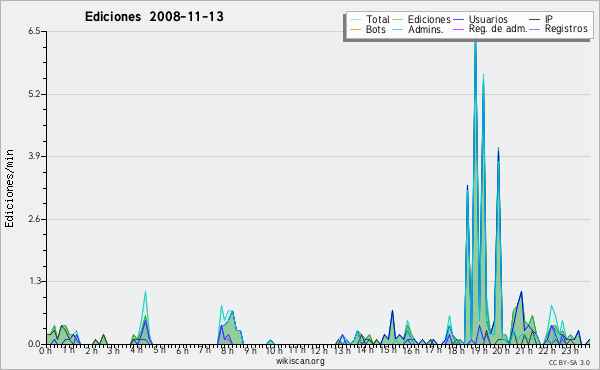600x370 pixels.
Task: Click the y-axis value 5.2
Action: click(34, 94)
